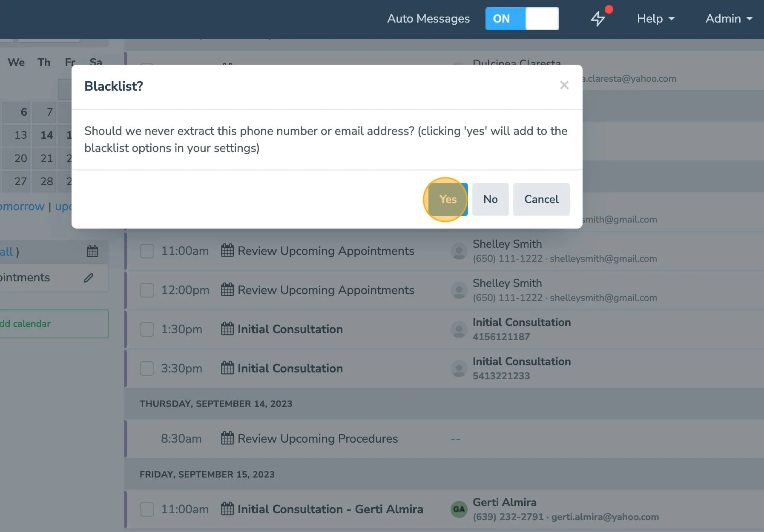The height and width of the screenshot is (532, 764).
Task: Select date 14 on the mini calendar
Action: coord(46,135)
